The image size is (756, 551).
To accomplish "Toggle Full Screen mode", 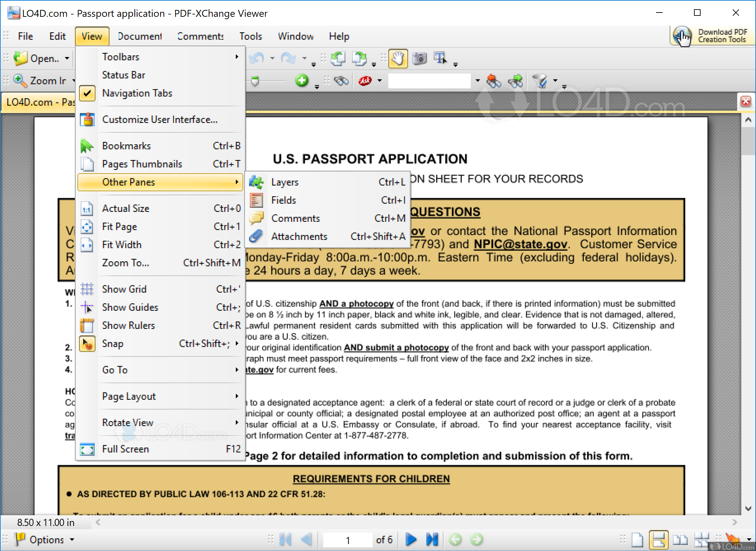I will click(160, 449).
